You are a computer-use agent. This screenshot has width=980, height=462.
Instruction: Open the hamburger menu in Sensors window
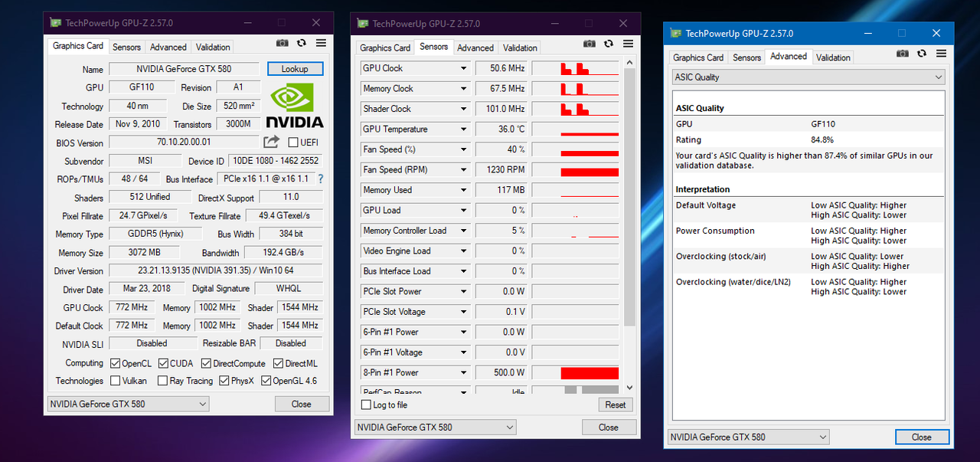tap(628, 44)
